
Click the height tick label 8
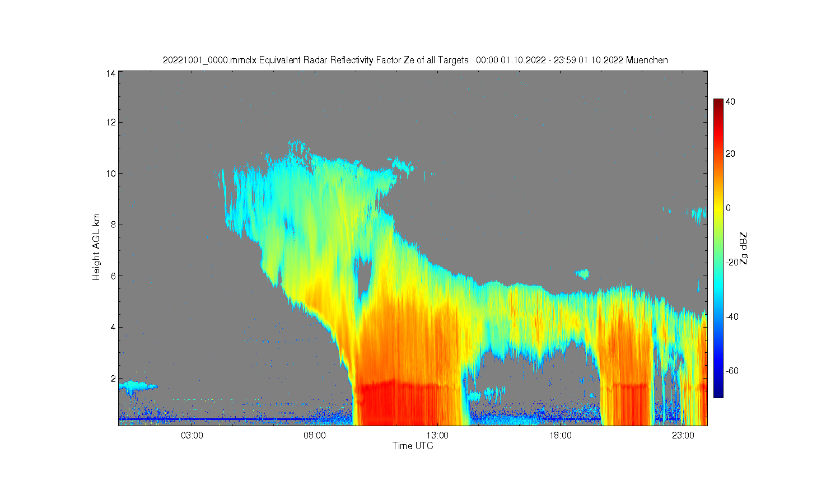point(113,225)
